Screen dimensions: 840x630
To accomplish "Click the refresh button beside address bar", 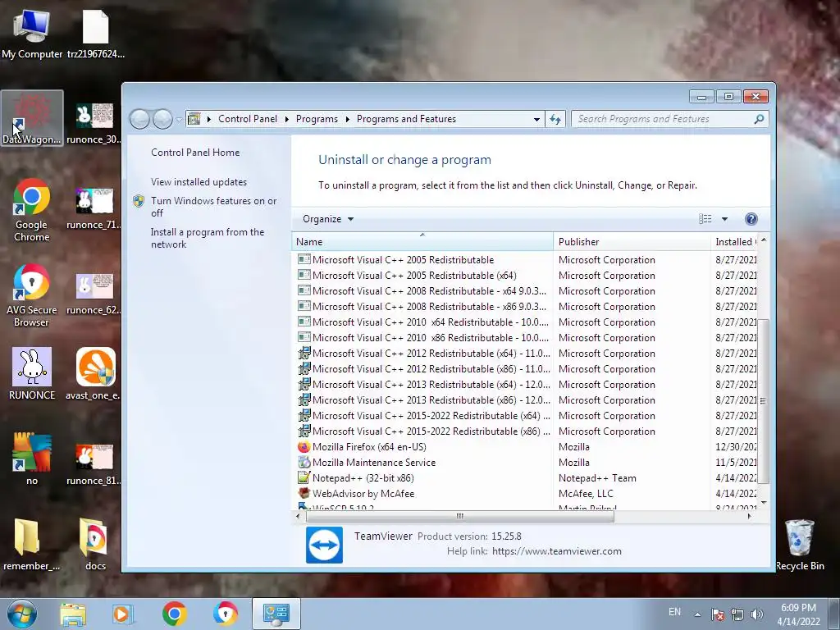I will pyautogui.click(x=555, y=119).
